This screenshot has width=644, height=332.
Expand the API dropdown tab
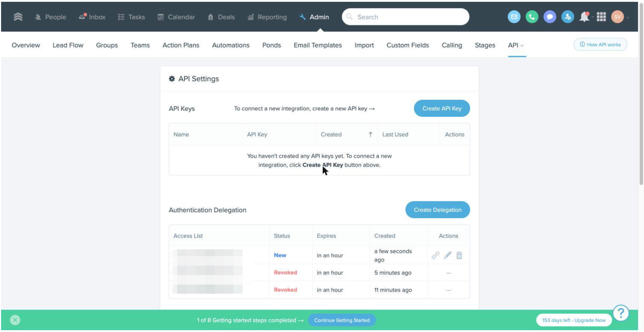[516, 45]
